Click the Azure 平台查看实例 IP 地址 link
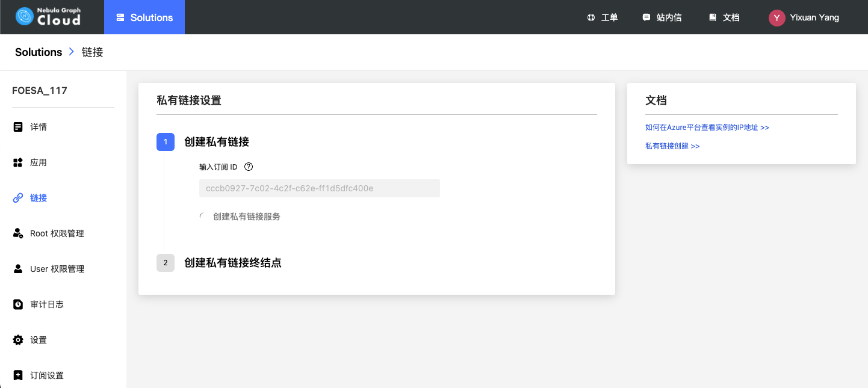The height and width of the screenshot is (388, 868). 707,128
